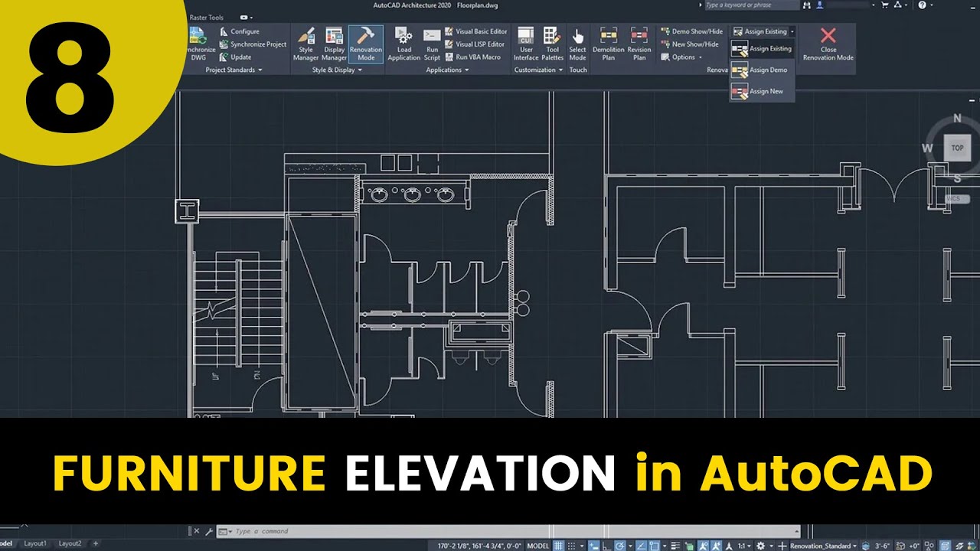Toggle MODEL space in status bar
980x551 pixels.
tap(538, 546)
